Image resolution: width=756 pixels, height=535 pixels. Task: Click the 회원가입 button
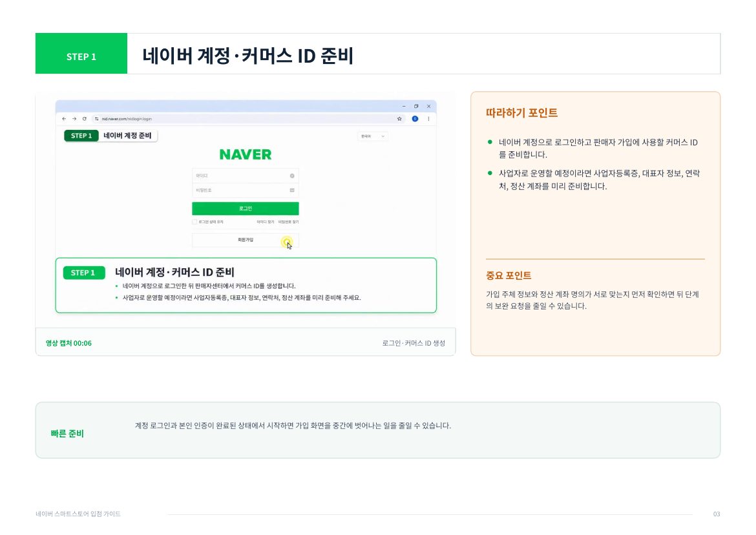coord(246,240)
